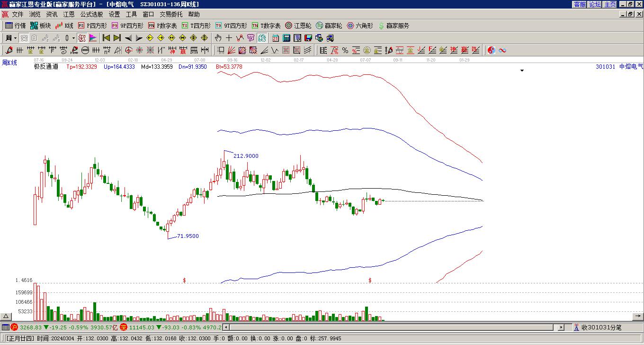This screenshot has height=345, width=644.
Task: Open the 江恩 menu
Action: (x=69, y=15)
